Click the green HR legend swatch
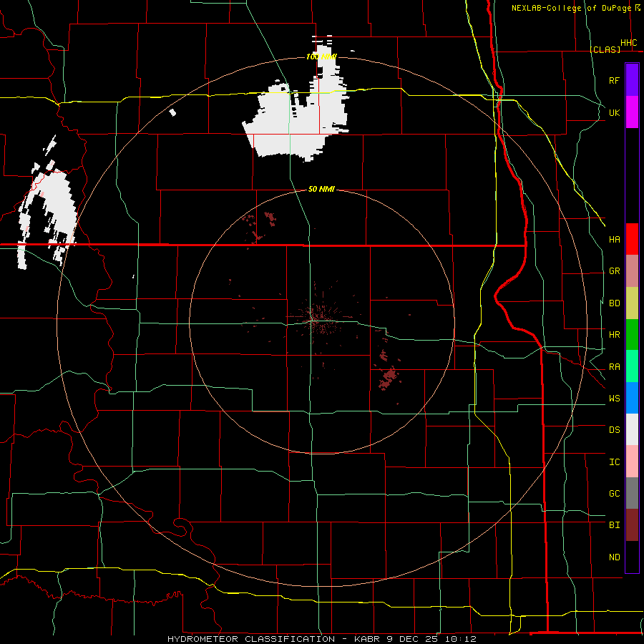This screenshot has height=644, width=644. tap(632, 334)
